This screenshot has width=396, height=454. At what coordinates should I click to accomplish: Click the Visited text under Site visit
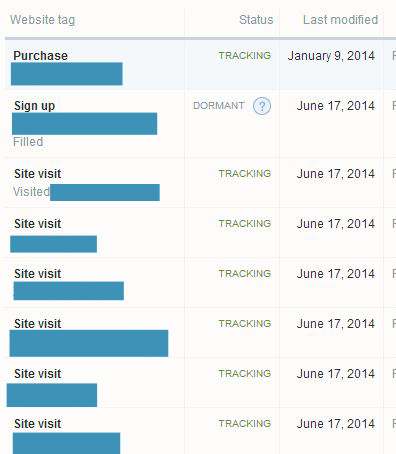[31, 192]
